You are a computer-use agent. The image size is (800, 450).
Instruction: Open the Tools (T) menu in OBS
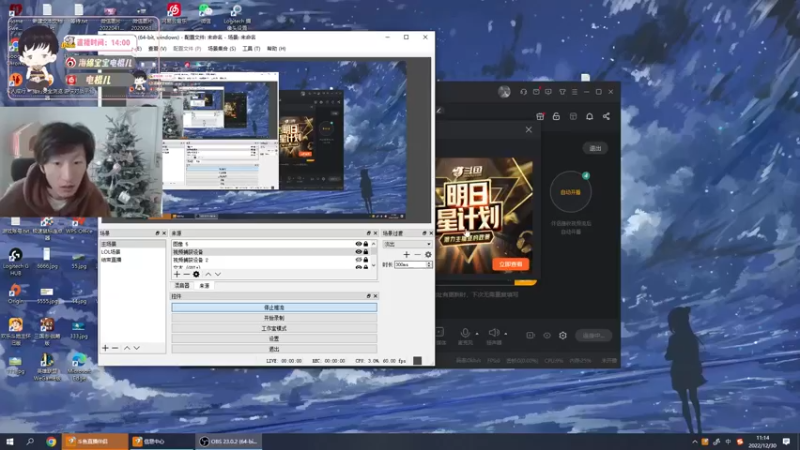[x=251, y=48]
